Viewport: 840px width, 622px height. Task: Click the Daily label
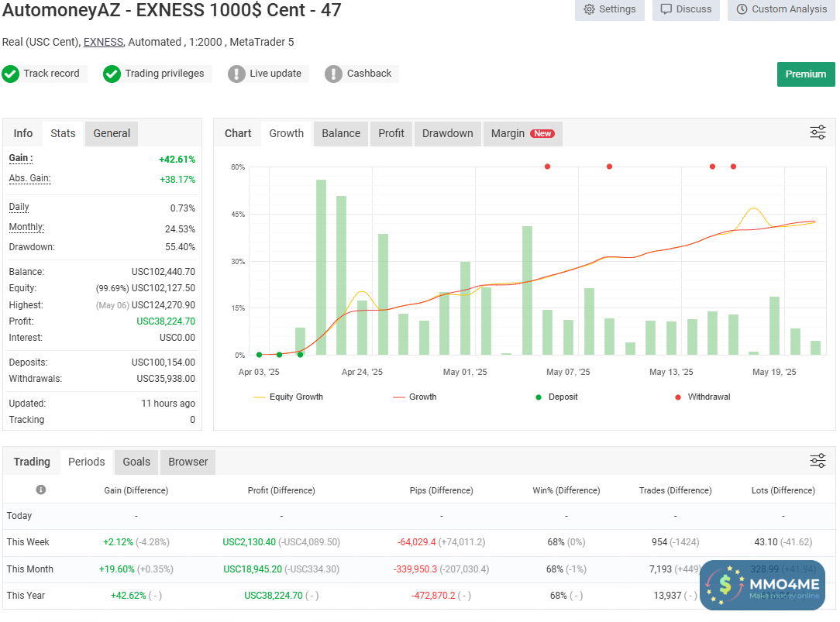coord(19,207)
